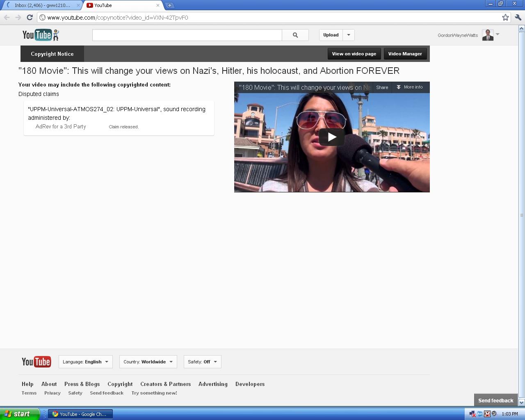Select the Copyright Notice tab
This screenshot has width=525, height=420.
[52, 54]
